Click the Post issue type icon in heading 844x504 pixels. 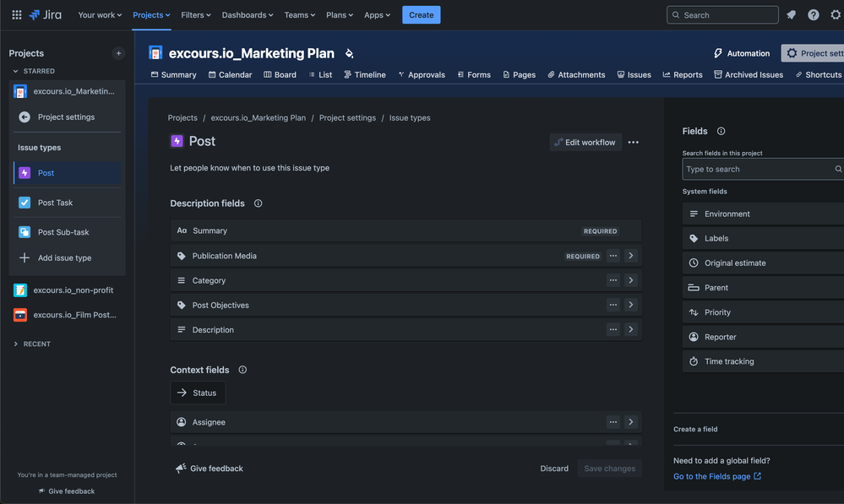click(x=177, y=141)
